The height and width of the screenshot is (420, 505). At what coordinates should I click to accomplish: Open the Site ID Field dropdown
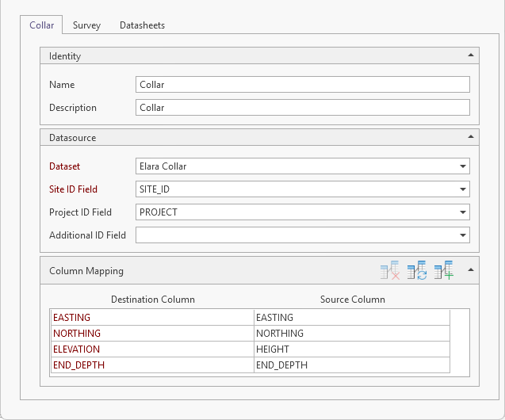461,189
